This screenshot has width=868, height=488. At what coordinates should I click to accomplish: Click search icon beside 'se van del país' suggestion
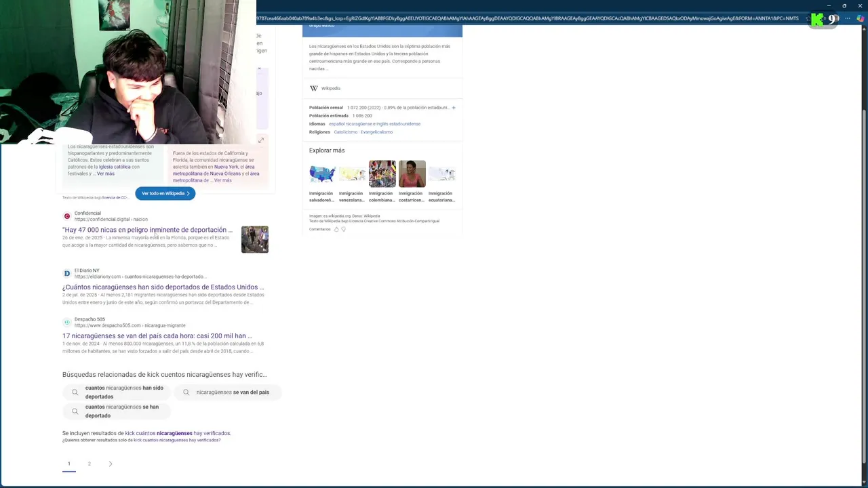click(x=186, y=392)
